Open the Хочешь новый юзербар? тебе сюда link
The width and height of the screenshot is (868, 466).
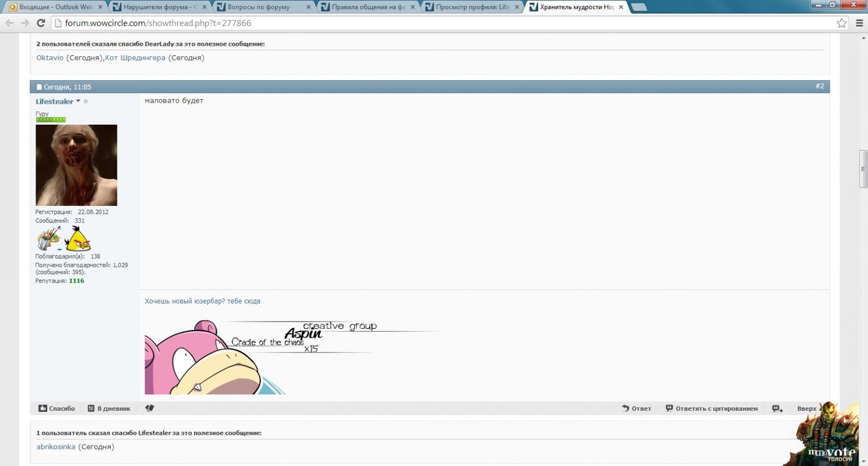[202, 301]
